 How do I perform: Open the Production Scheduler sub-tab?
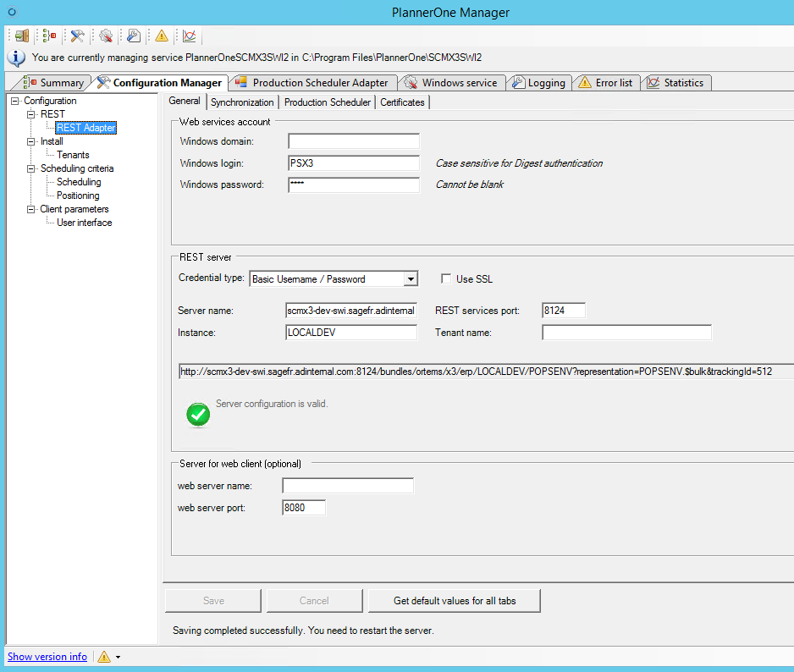click(x=327, y=102)
